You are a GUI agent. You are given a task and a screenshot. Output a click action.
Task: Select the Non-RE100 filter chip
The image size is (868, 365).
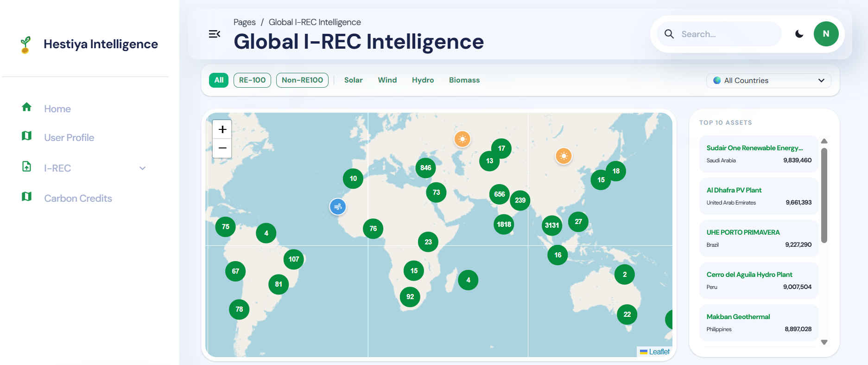302,80
